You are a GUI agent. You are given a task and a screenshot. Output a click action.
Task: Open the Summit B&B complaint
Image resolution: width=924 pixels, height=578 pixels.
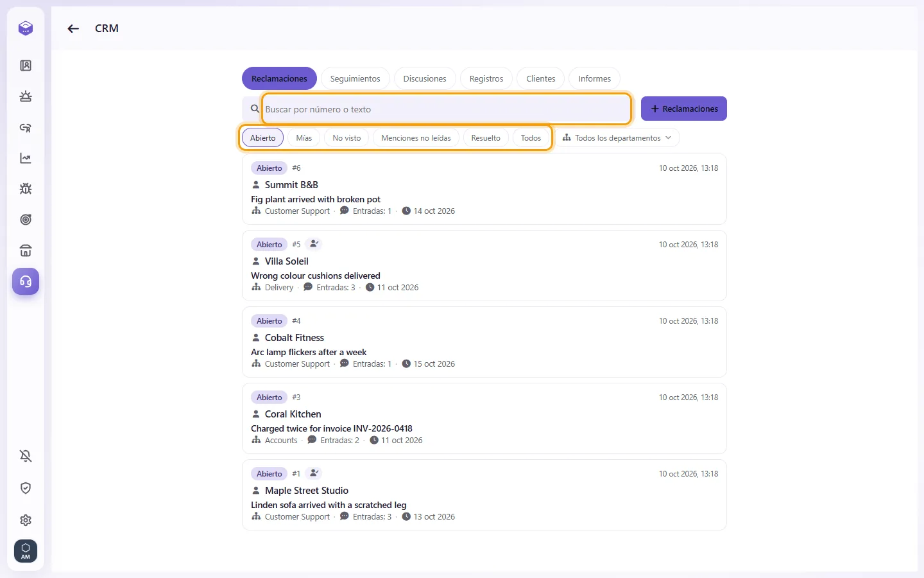484,189
